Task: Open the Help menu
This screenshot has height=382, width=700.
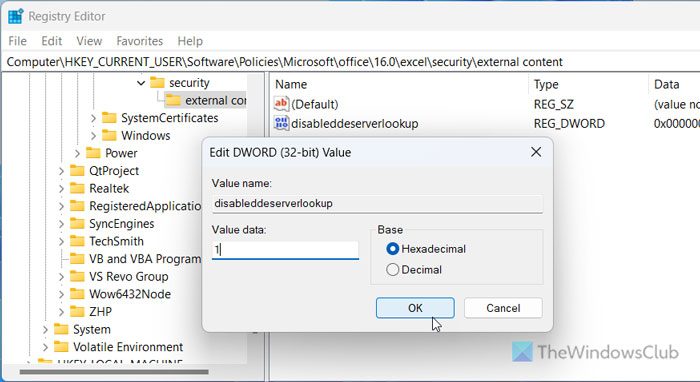Action: pyautogui.click(x=190, y=41)
